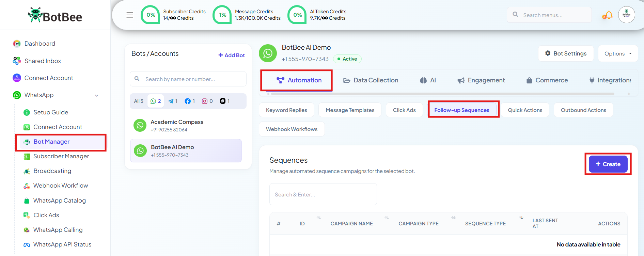Open the WhatsApp sidebar menu
The width and height of the screenshot is (644, 256).
click(x=39, y=95)
